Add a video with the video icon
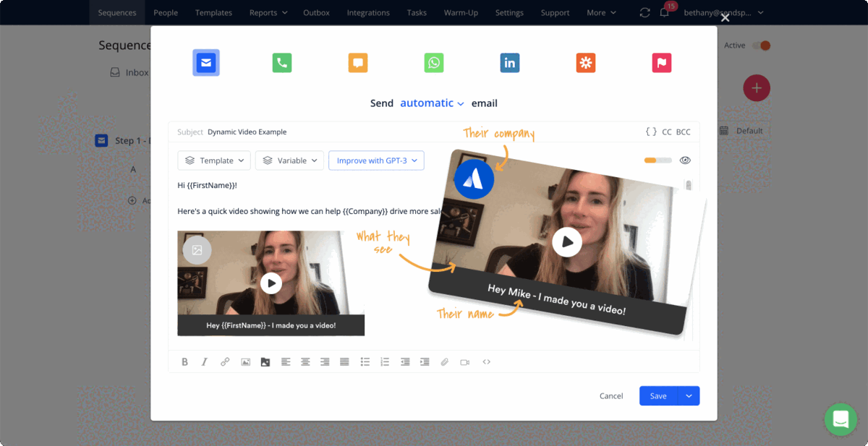This screenshot has height=446, width=868. pos(465,361)
